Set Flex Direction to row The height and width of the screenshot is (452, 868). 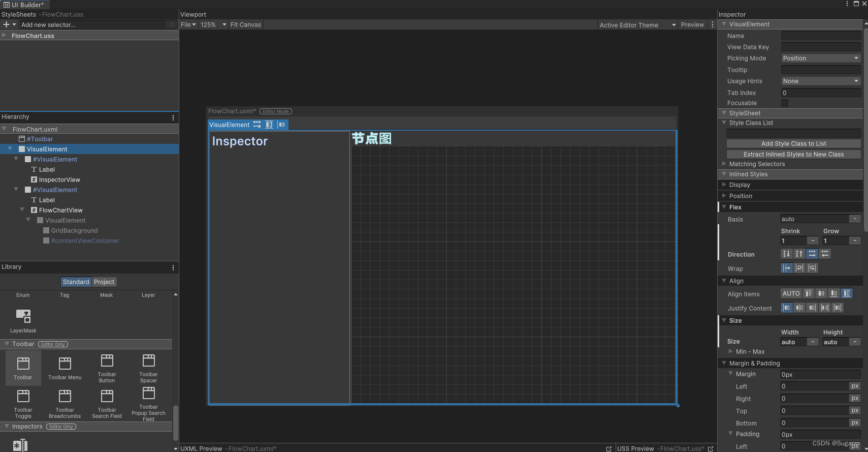812,254
